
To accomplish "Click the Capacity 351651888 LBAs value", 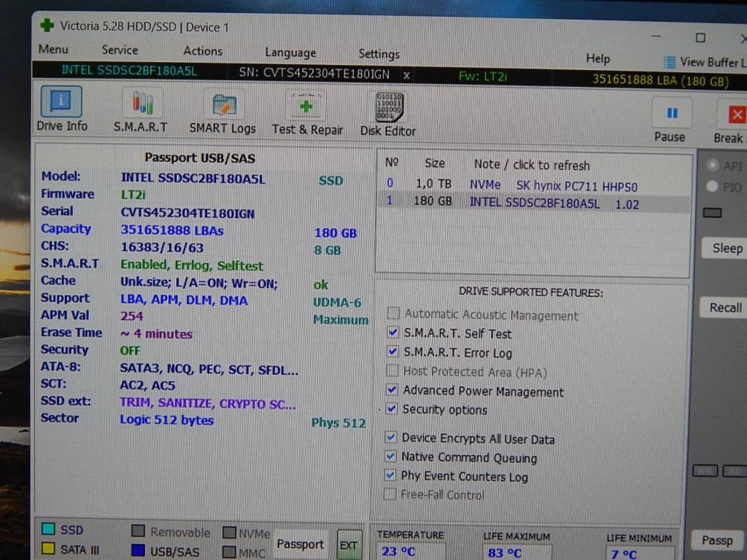I will [172, 230].
